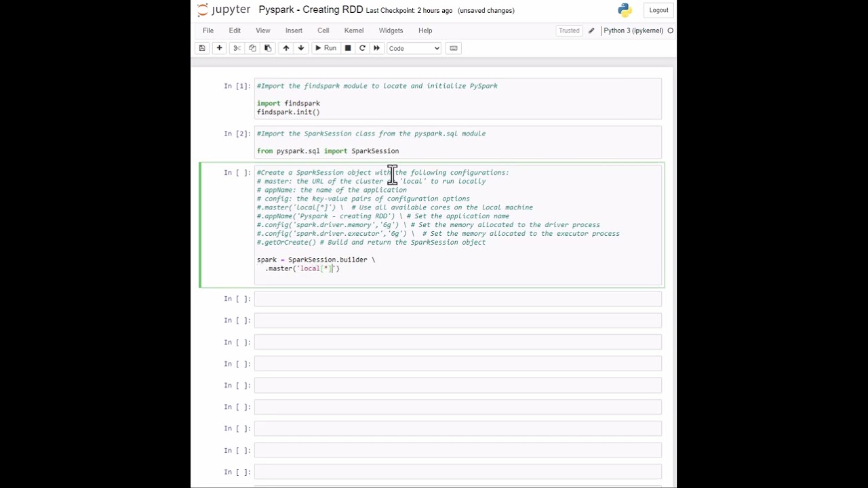The image size is (868, 488).
Task: Cut selected cells with scissors icon
Action: click(237, 48)
